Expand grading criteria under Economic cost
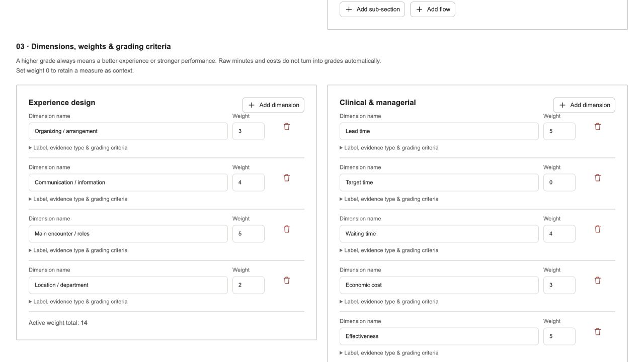The width and height of the screenshot is (644, 362). tap(389, 302)
